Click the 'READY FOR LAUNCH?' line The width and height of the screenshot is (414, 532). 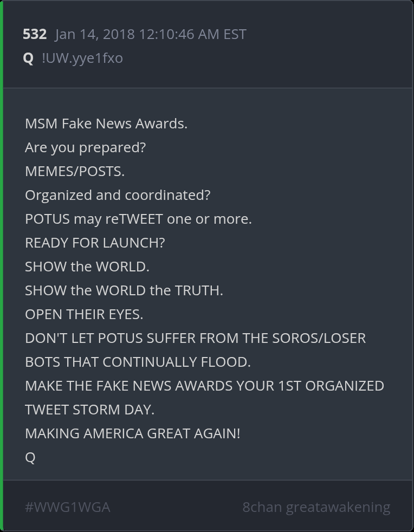coord(95,243)
